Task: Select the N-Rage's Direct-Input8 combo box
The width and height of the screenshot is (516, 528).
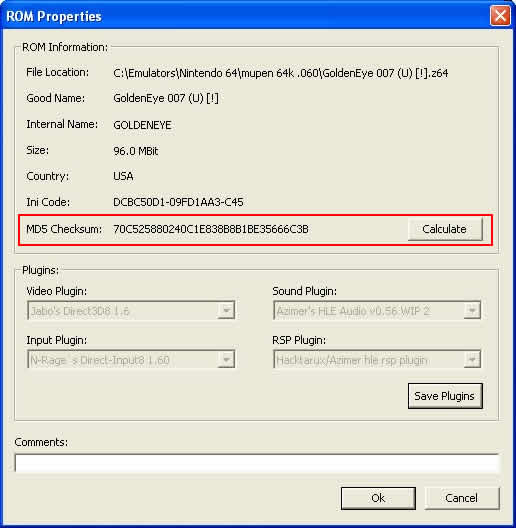Action: tap(131, 359)
